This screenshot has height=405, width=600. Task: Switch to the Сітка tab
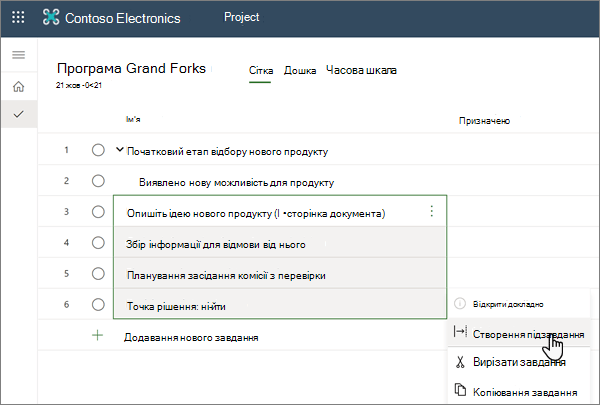(x=261, y=70)
